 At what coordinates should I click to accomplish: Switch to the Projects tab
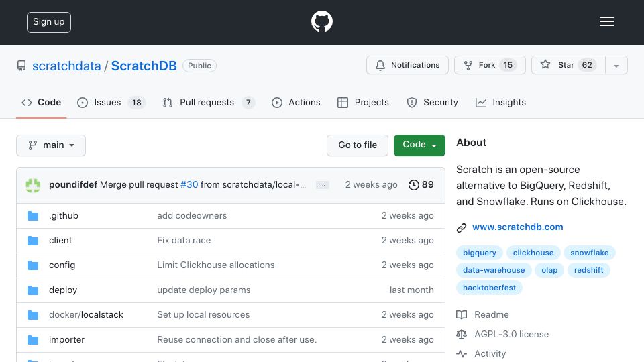[363, 102]
